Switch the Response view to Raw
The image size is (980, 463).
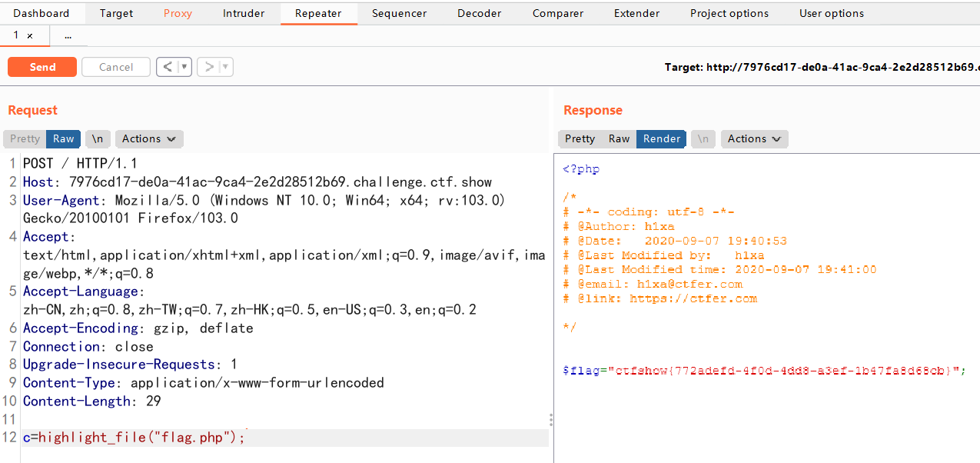(x=619, y=138)
